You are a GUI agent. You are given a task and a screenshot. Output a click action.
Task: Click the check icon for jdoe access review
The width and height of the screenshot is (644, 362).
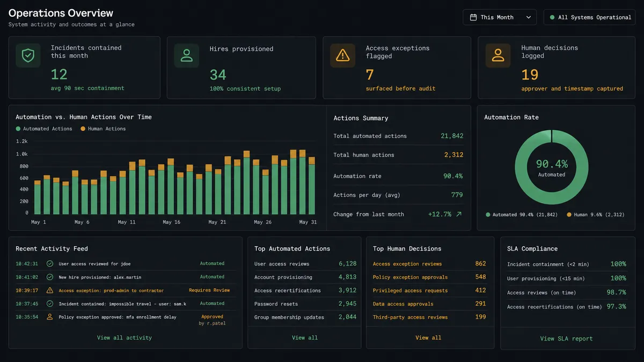pos(50,264)
